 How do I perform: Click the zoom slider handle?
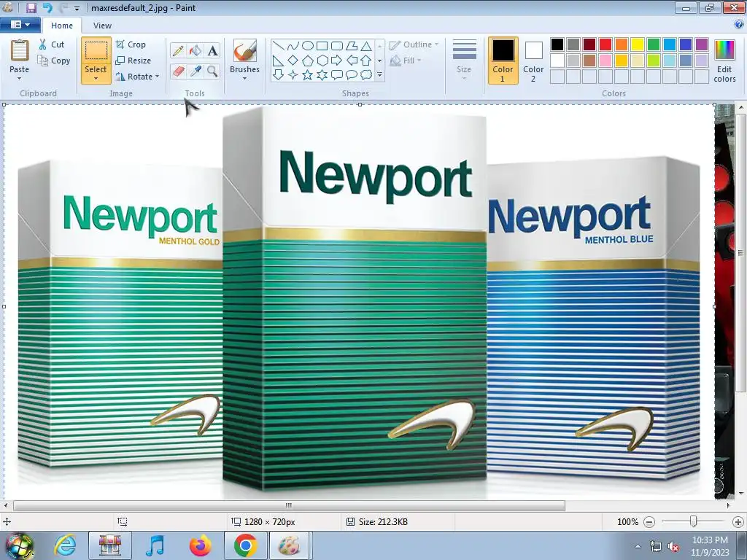click(x=694, y=521)
